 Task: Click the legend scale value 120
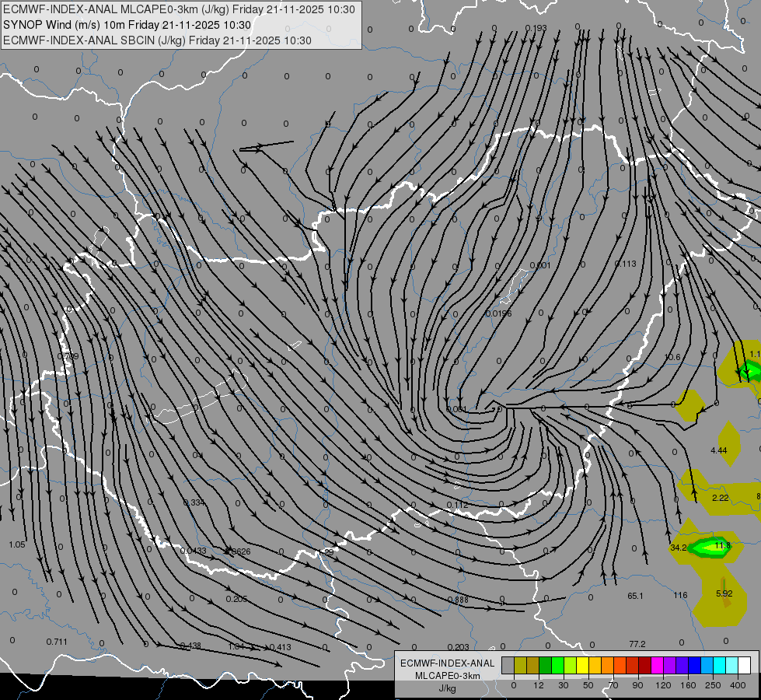663,685
